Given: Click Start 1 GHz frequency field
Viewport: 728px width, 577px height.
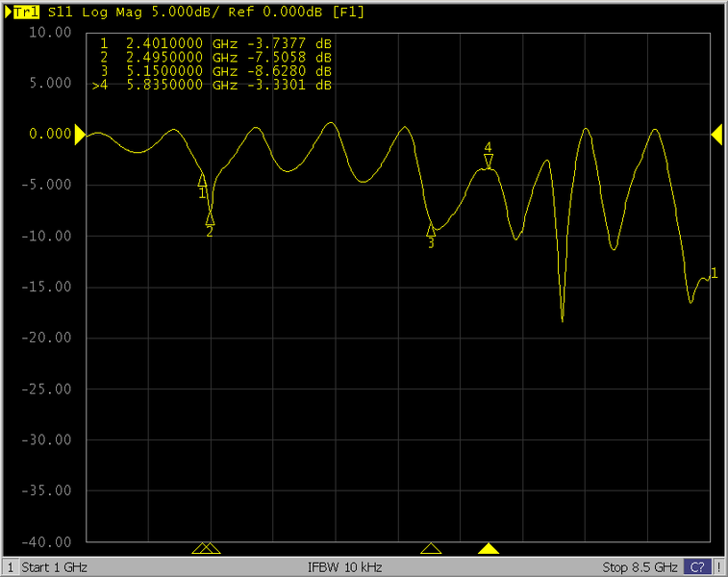Looking at the screenshot, I should point(55,566).
